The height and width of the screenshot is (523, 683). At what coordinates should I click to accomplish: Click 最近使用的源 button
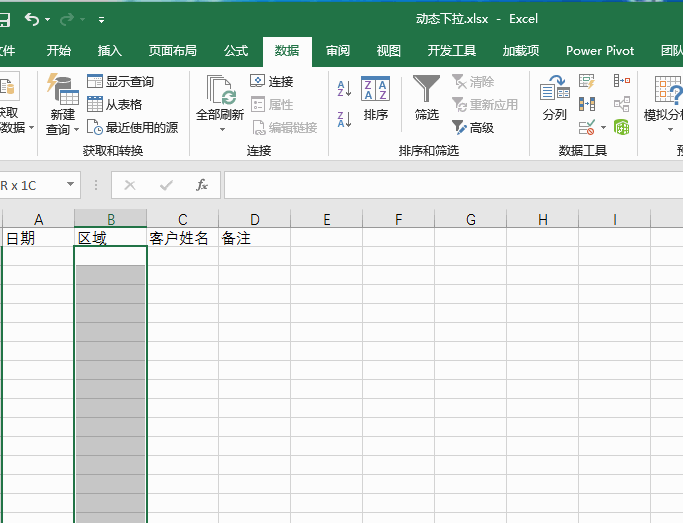(132, 128)
